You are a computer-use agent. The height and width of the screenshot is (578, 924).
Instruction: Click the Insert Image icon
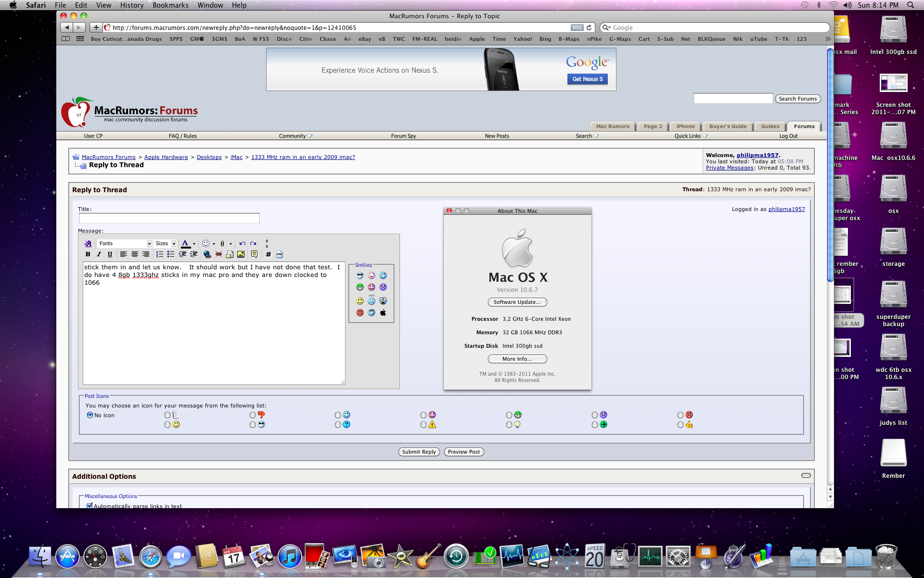tap(241, 254)
